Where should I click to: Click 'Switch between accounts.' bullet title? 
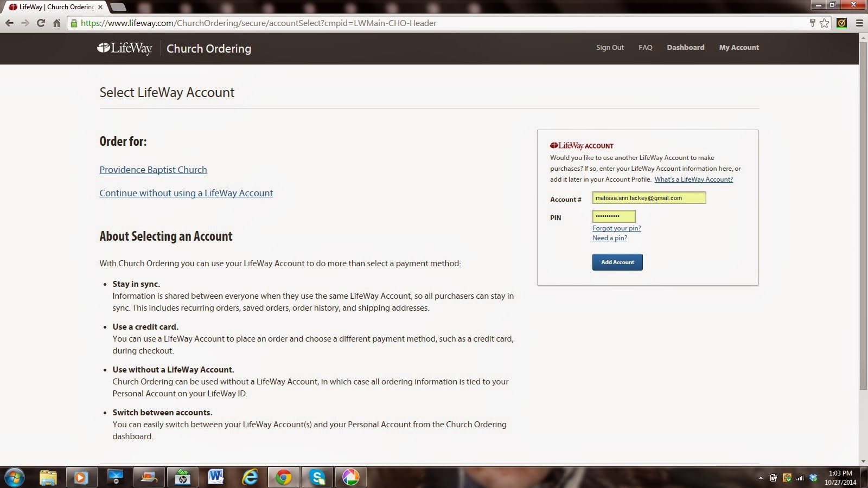[162, 413]
